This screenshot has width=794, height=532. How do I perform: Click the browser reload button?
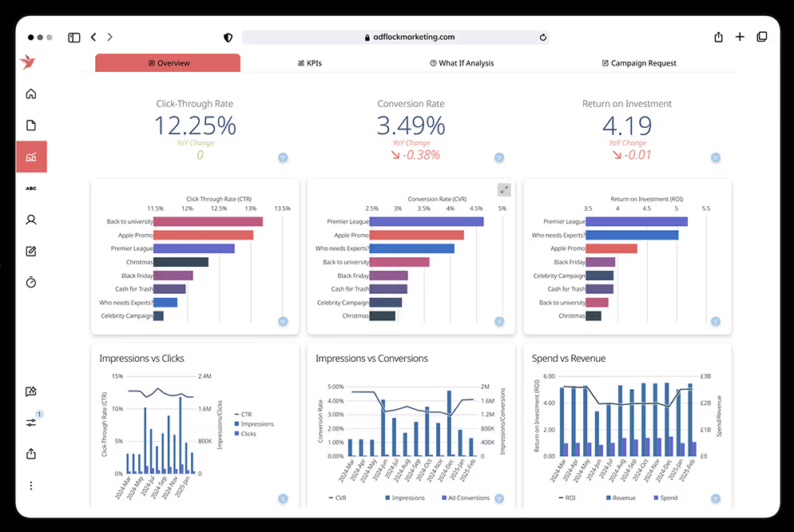(x=543, y=37)
